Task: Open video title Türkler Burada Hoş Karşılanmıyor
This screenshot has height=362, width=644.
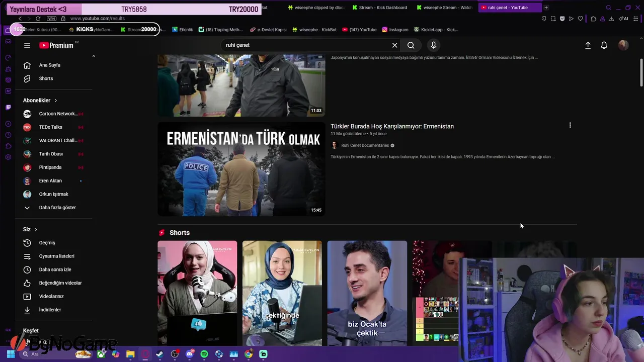Action: pos(392,126)
